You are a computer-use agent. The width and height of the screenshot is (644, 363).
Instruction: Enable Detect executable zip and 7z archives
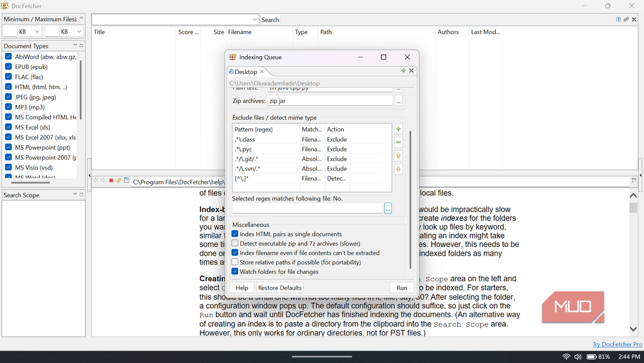[235, 243]
